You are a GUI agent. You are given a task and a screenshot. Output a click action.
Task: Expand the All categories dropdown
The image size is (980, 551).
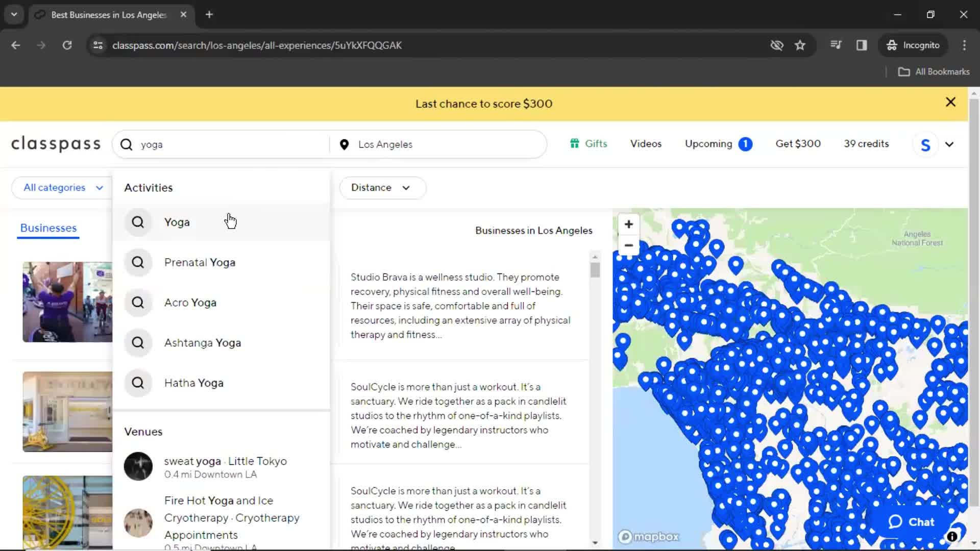pos(63,188)
